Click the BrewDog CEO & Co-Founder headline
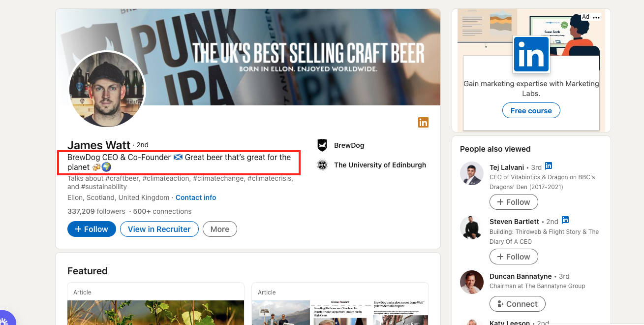The height and width of the screenshot is (325, 644). coord(179,162)
